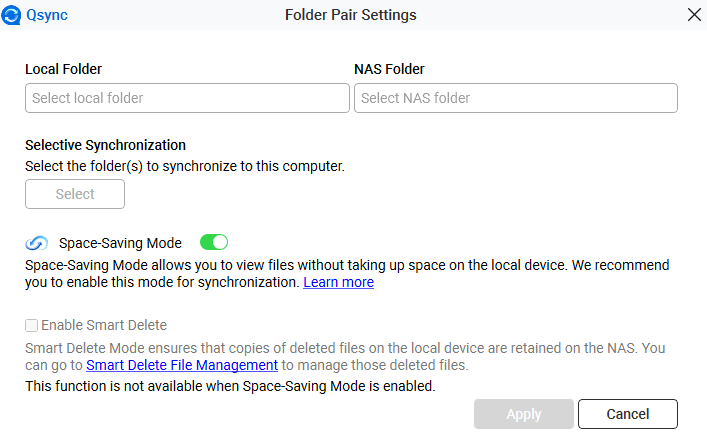Cancel the folder pair settings
This screenshot has height=438, width=707.
[627, 414]
